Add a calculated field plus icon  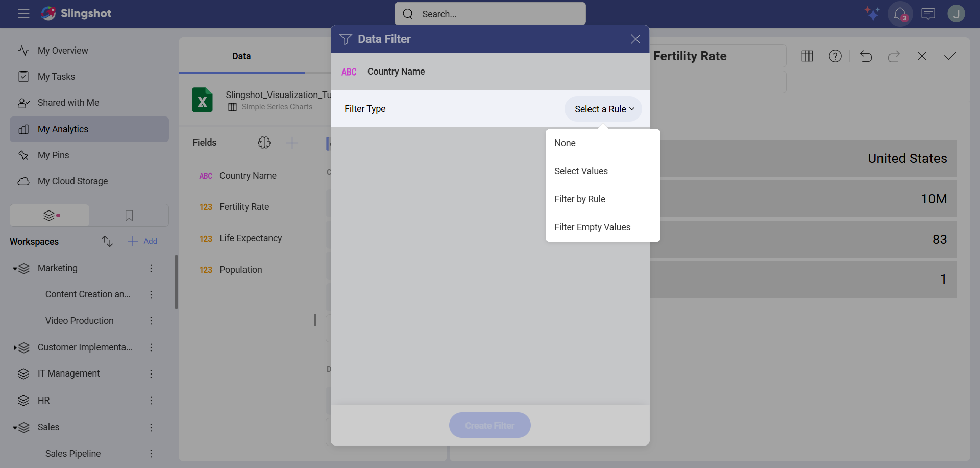pyautogui.click(x=292, y=143)
